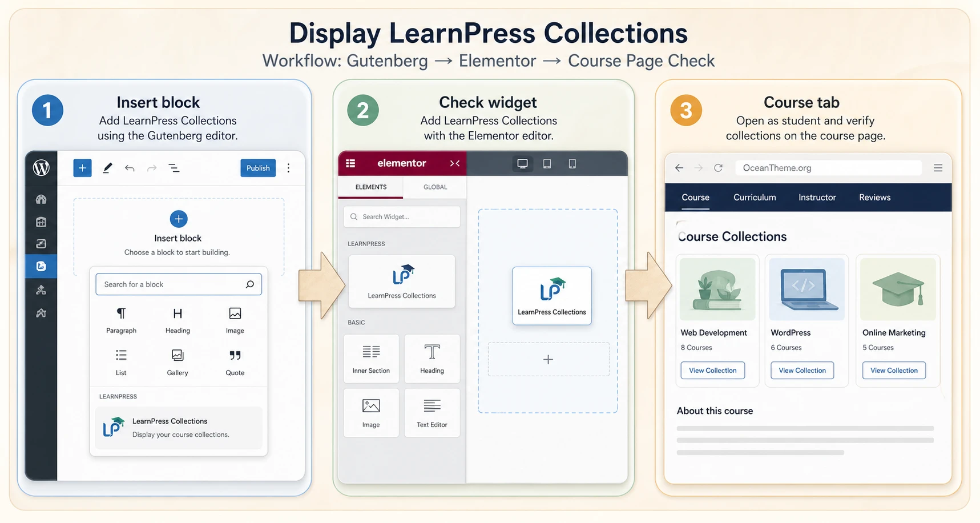View Collection for Online Marketing
Image resolution: width=980 pixels, height=523 pixels.
(x=894, y=371)
